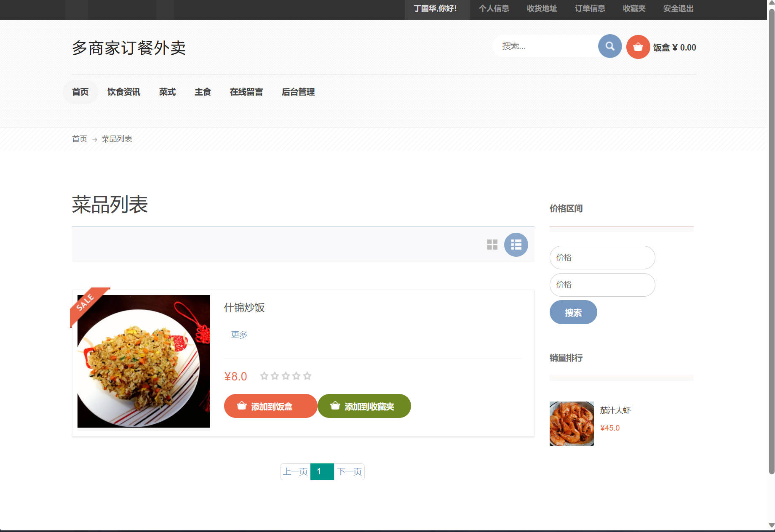Add 什锦炒饭 to favorites

pos(364,406)
